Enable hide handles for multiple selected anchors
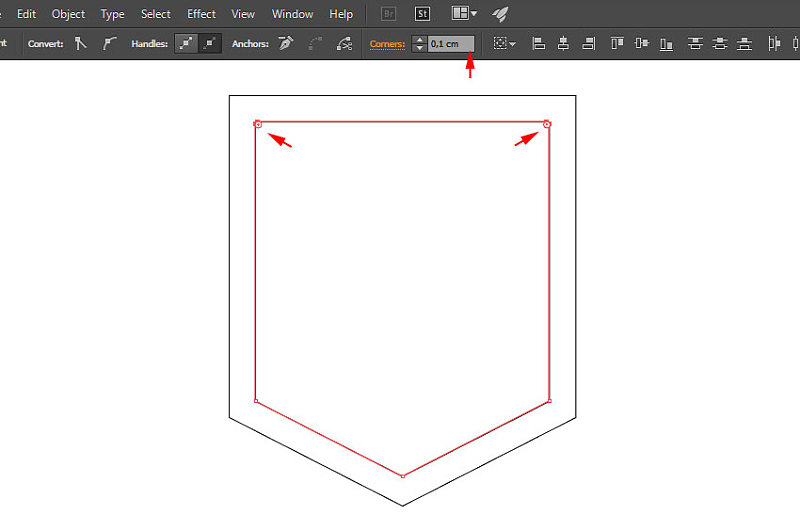Screen dimensions: 800x531 [210, 44]
